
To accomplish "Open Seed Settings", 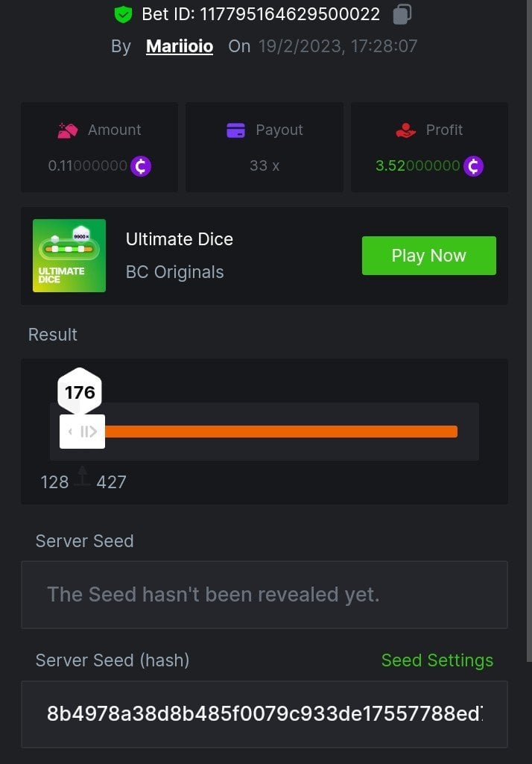I will click(437, 660).
